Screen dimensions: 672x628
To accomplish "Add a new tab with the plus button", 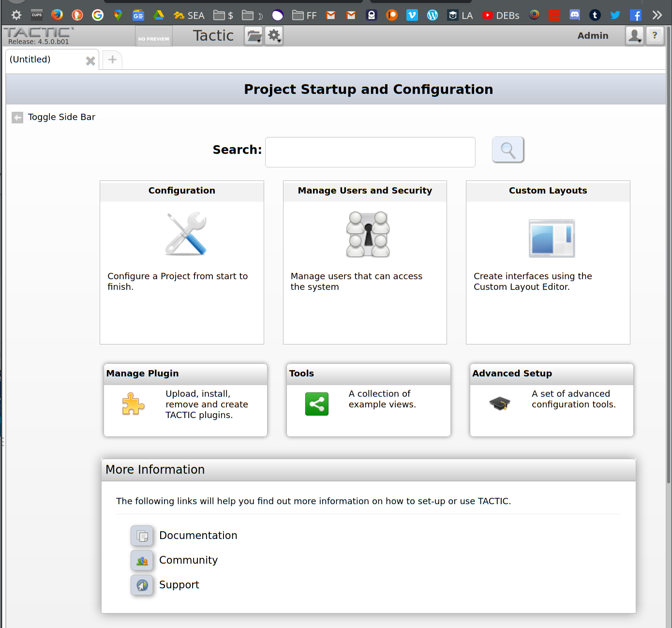I will (x=112, y=60).
